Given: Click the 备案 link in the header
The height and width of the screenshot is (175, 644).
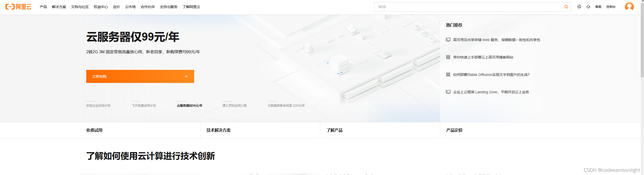Looking at the screenshot, I should click(x=598, y=7).
